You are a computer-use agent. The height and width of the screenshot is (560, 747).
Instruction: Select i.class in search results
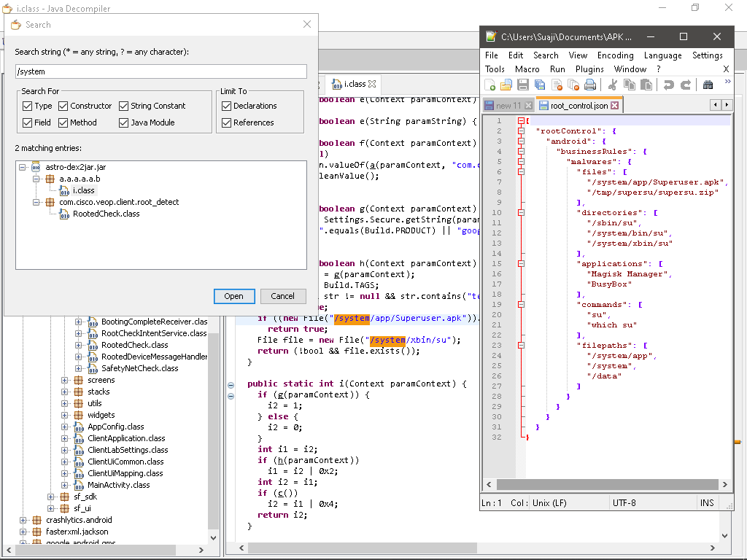[83, 190]
